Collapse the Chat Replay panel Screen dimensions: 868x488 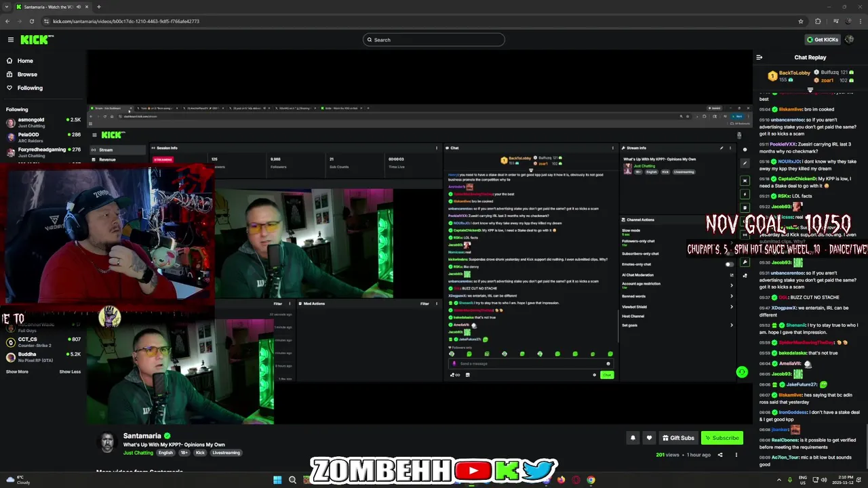pyautogui.click(x=759, y=57)
